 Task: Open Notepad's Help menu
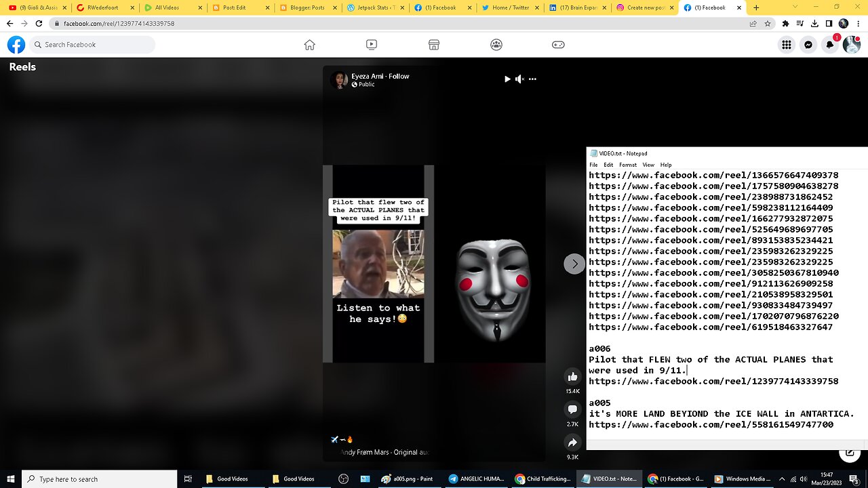[x=666, y=165]
